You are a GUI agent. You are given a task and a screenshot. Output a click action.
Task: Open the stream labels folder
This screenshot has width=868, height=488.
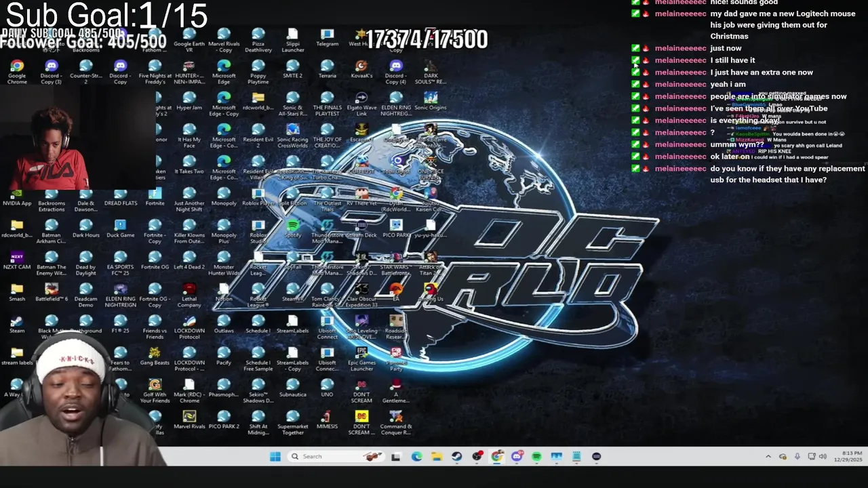[17, 355]
